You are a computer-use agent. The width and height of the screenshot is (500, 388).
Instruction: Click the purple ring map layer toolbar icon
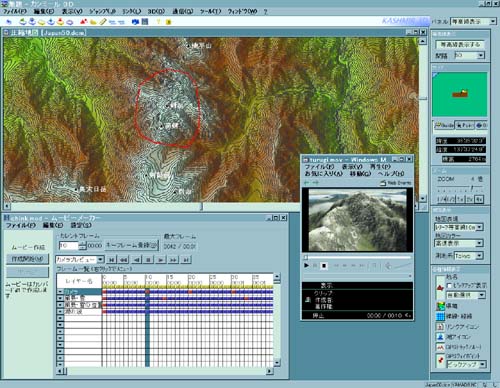(x=70, y=22)
